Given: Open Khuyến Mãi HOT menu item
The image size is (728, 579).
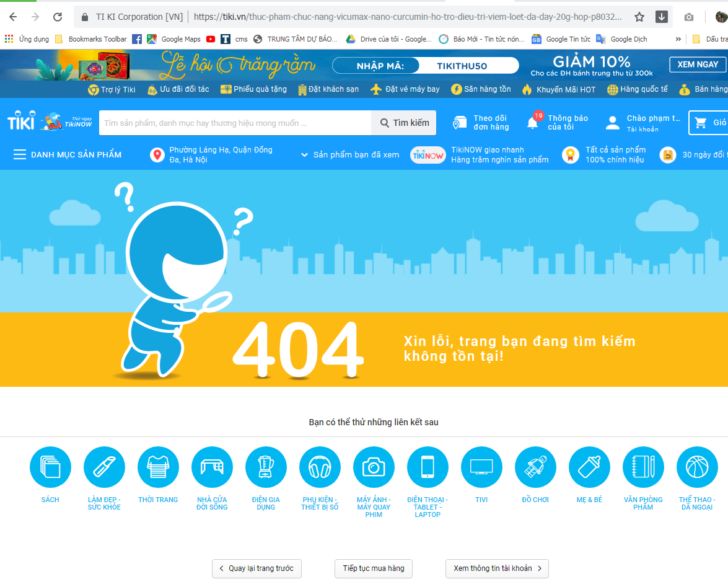Looking at the screenshot, I should pos(559,89).
